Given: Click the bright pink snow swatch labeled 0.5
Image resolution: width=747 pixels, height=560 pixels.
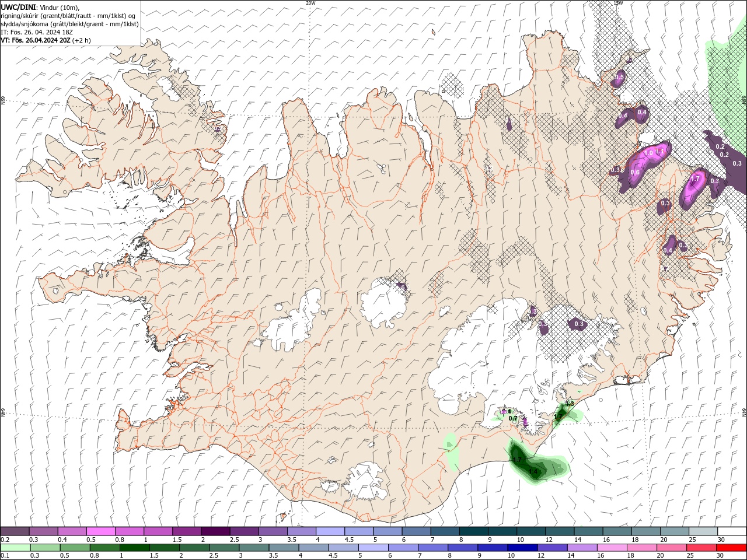Looking at the screenshot, I should [x=100, y=531].
